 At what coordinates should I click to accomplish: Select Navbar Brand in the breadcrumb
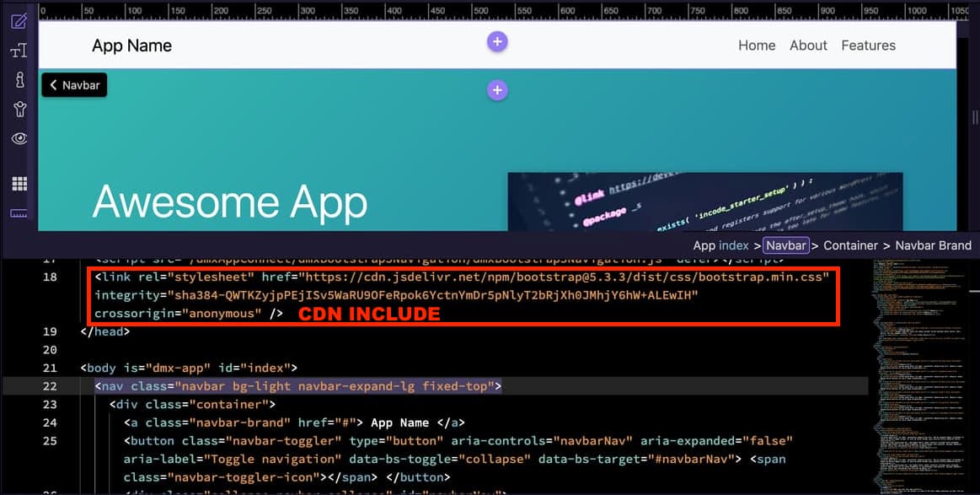point(933,246)
